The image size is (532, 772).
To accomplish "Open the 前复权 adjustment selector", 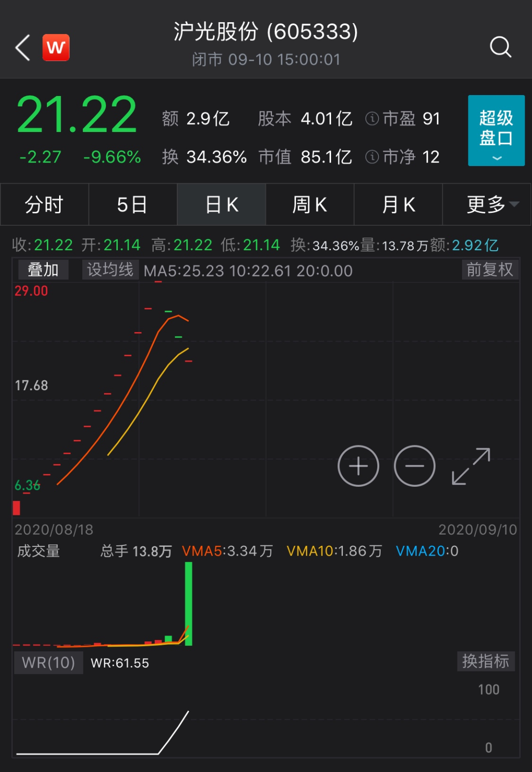I will (x=490, y=269).
